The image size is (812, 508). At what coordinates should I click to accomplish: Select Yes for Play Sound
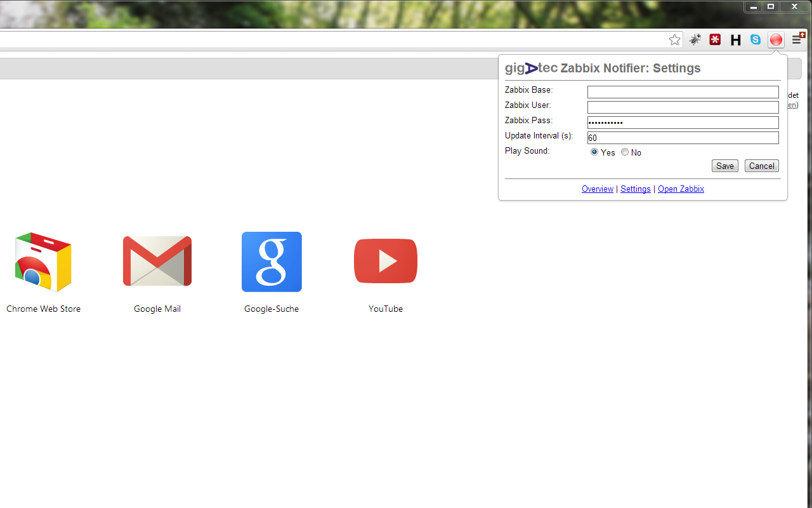pyautogui.click(x=594, y=152)
